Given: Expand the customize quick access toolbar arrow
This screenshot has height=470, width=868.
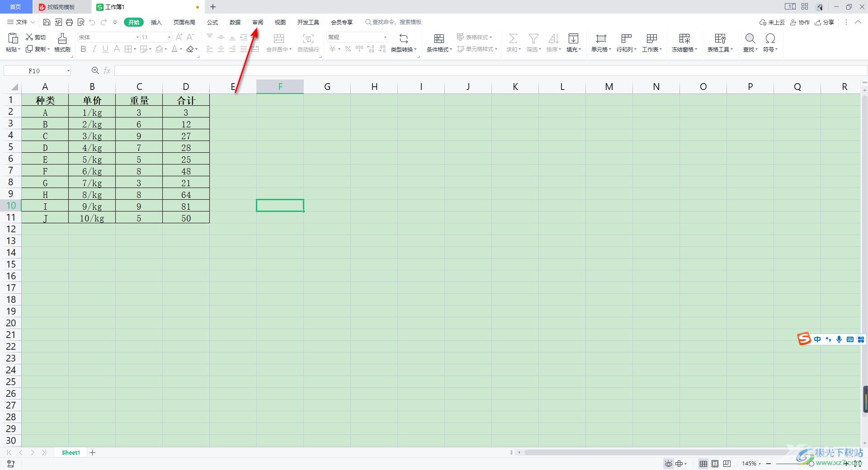Looking at the screenshot, I should pos(115,22).
